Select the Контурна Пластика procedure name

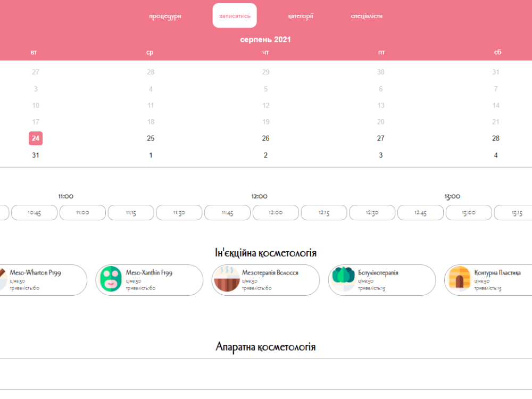(x=497, y=273)
